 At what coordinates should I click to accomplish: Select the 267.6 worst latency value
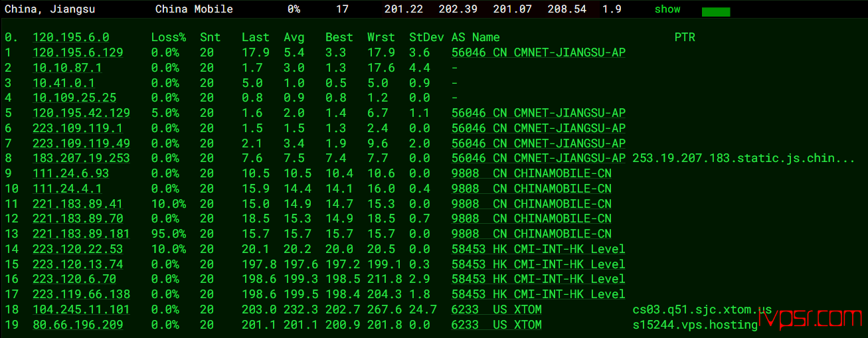pyautogui.click(x=385, y=309)
